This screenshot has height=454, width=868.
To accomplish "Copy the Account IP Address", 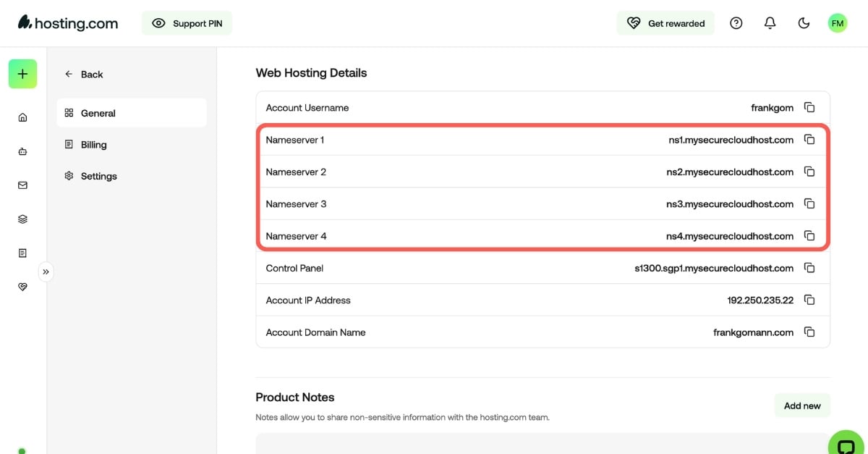I will tap(809, 300).
